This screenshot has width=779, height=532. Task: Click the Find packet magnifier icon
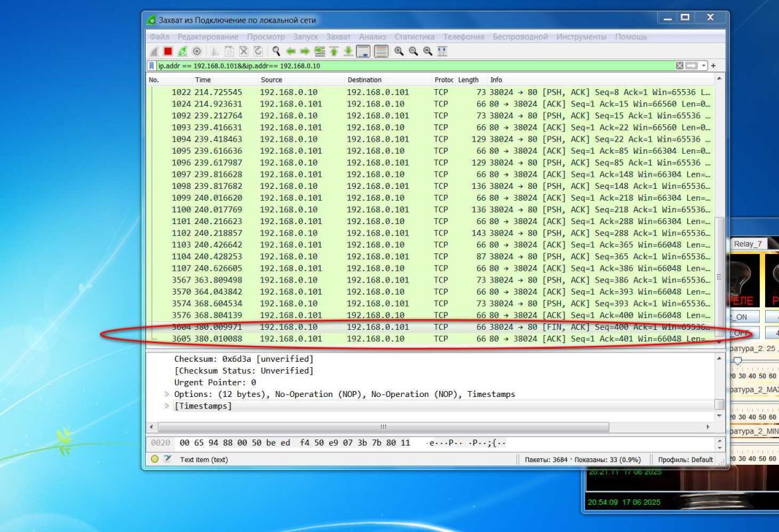pyautogui.click(x=277, y=51)
